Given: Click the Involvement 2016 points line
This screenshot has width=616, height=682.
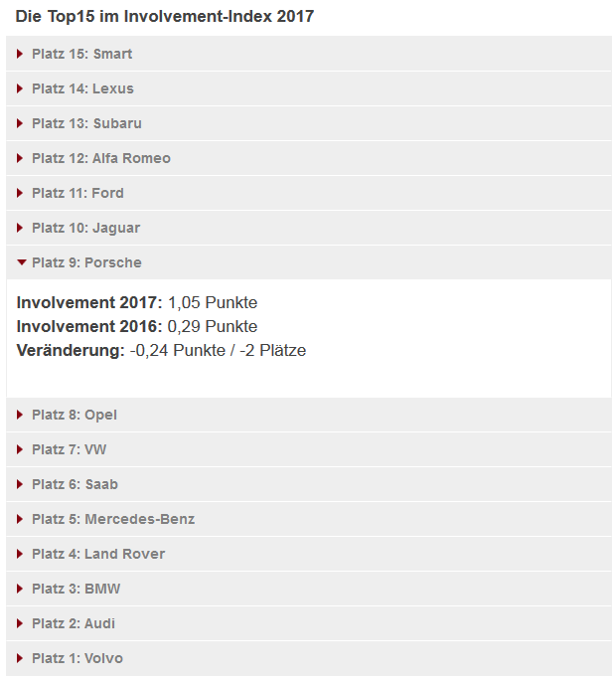Looking at the screenshot, I should coord(137,326).
